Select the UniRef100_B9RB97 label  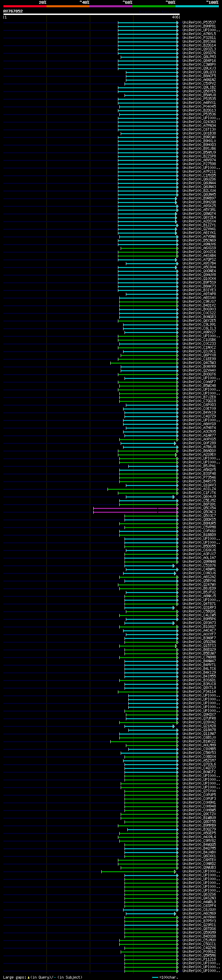199,198
